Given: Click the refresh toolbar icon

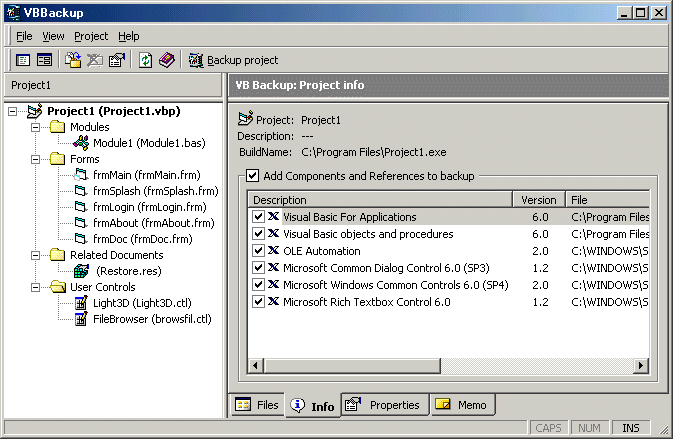Looking at the screenshot, I should (146, 60).
